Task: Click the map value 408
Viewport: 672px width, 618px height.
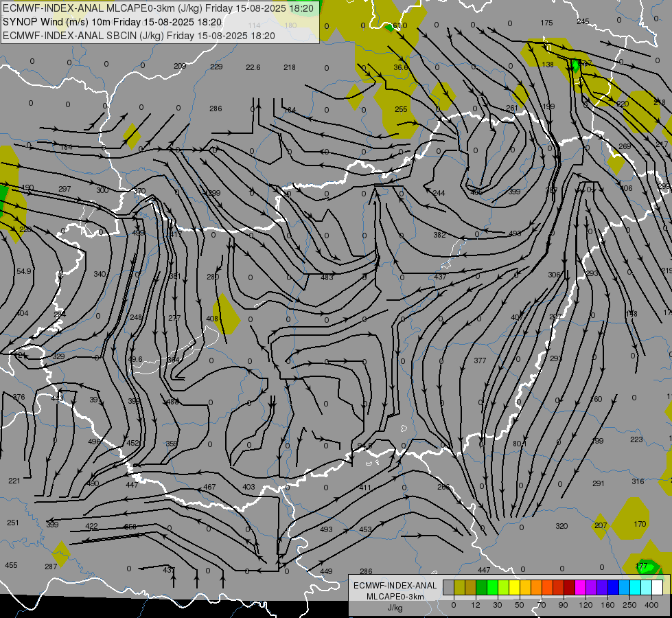Action: coord(212,319)
